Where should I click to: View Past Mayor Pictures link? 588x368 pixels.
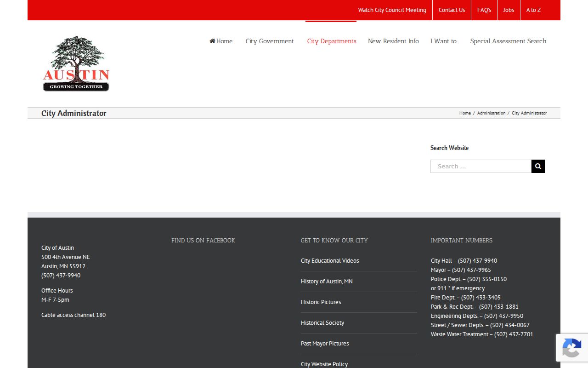(325, 344)
